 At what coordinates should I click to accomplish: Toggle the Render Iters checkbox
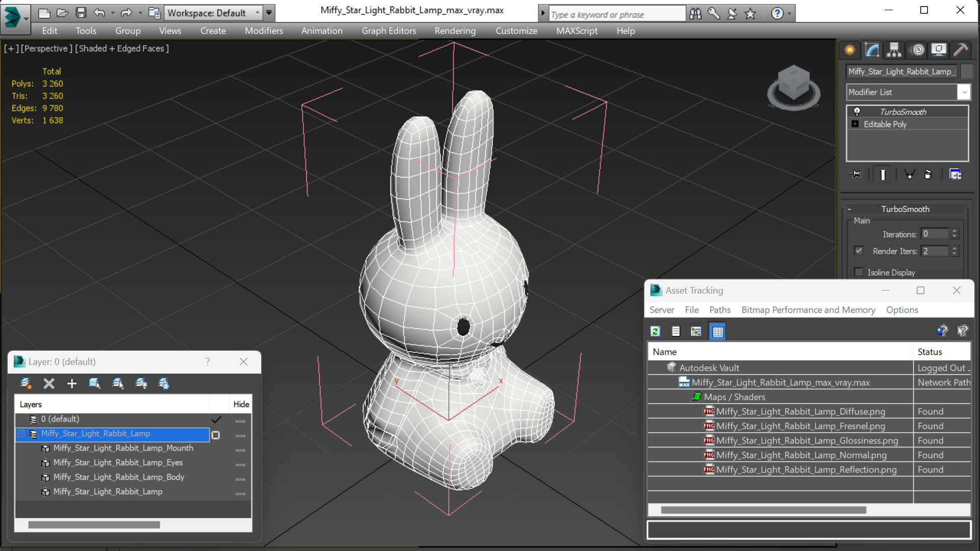pos(859,251)
